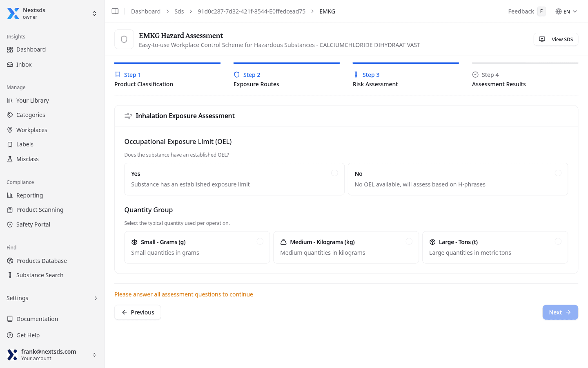Click the Step 4 check-circle icon
Viewport: 588px width, 368px height.
[x=475, y=74]
